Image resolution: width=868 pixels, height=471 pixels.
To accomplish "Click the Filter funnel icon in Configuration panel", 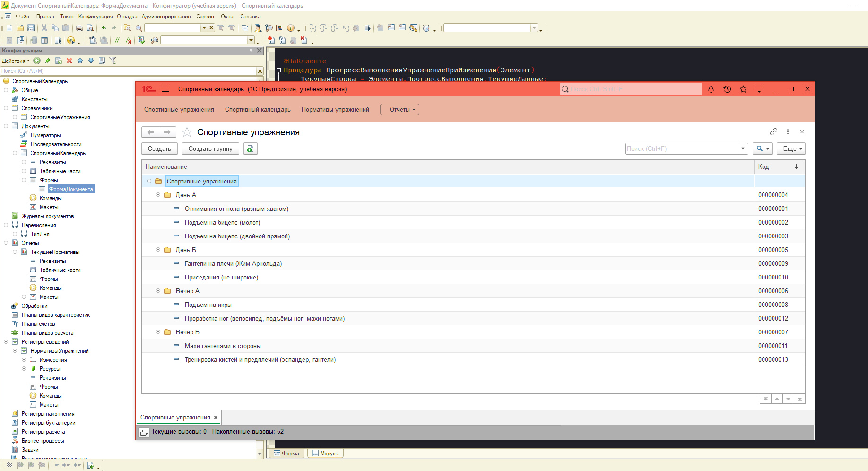I will coord(113,61).
